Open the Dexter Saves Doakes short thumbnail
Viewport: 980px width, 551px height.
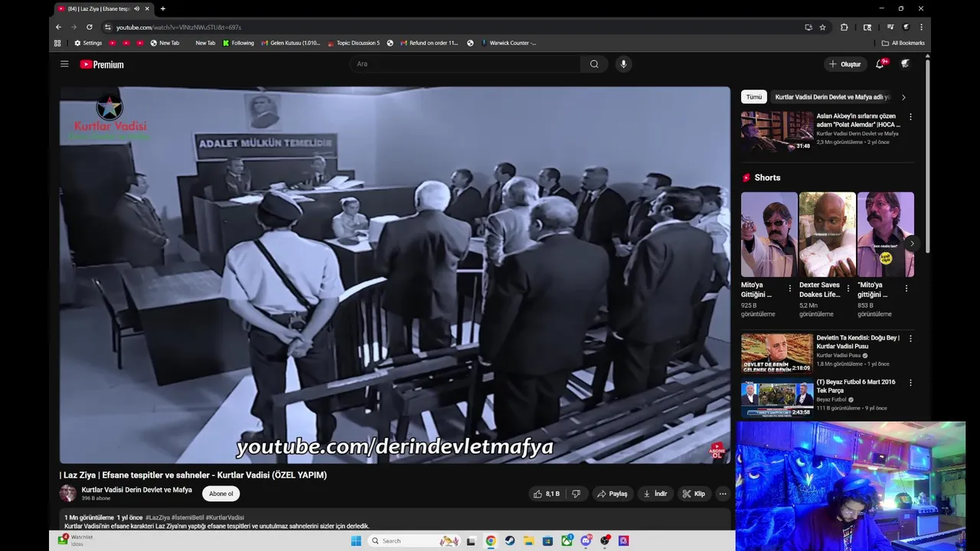[x=827, y=234]
